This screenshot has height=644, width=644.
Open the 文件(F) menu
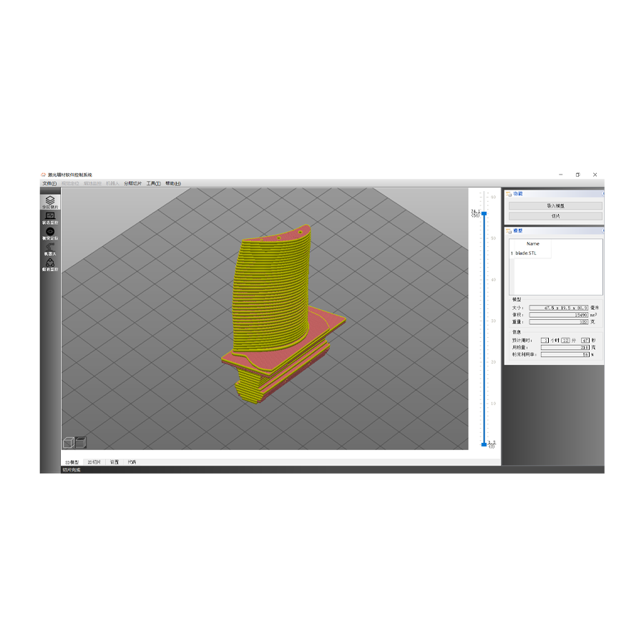(x=49, y=183)
